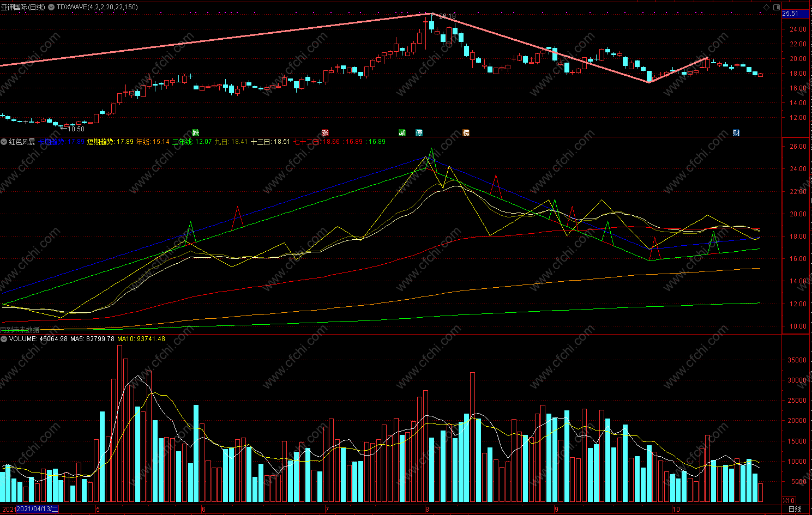The height and width of the screenshot is (515, 812).
Task: Click the 10.50 low price annotation
Action: coord(76,129)
